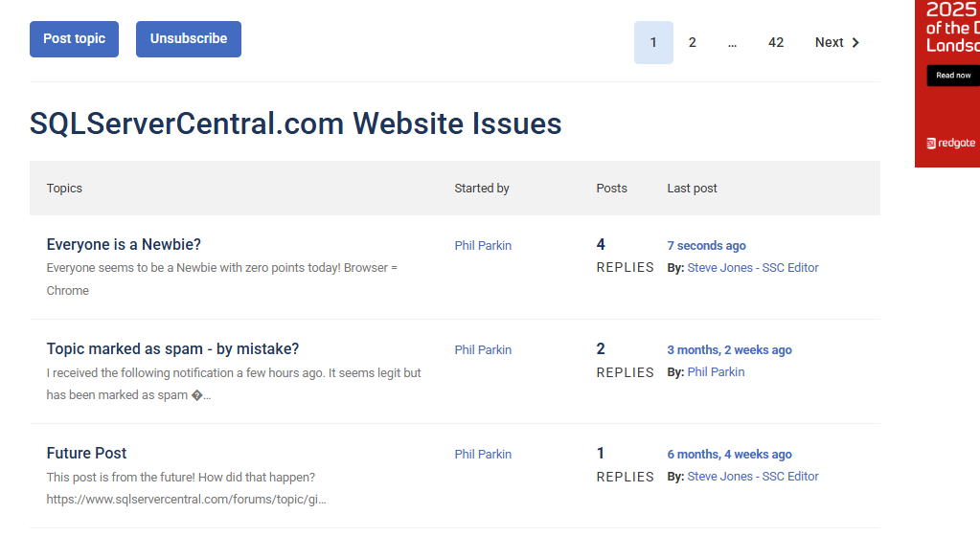Click '3 months, 2 weeks ago' link
The image size is (980, 536).
[x=729, y=350]
